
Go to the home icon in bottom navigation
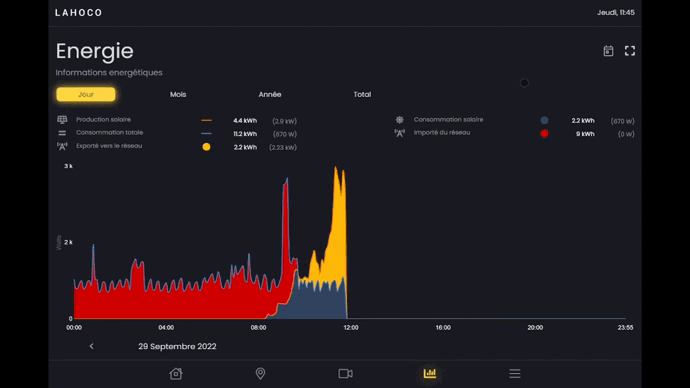[176, 373]
